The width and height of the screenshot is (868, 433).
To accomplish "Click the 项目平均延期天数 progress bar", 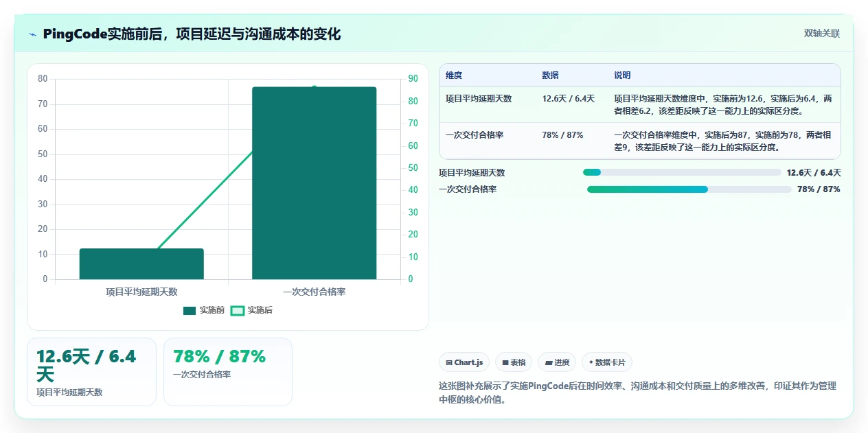I will 682,172.
